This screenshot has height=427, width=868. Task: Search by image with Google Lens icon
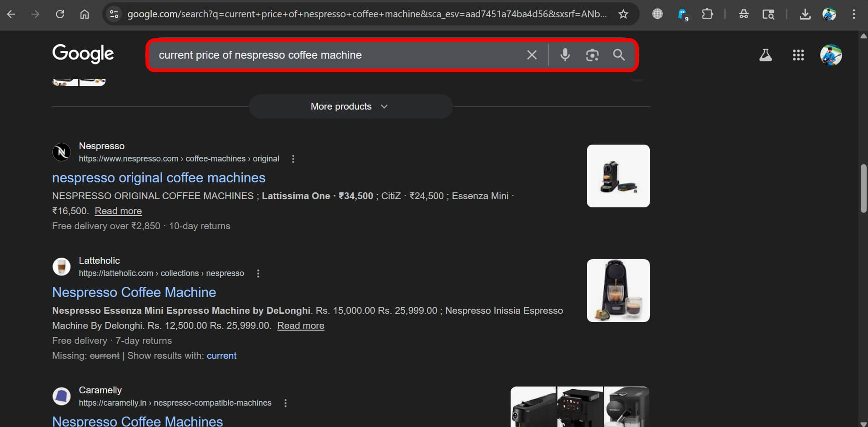coord(592,55)
